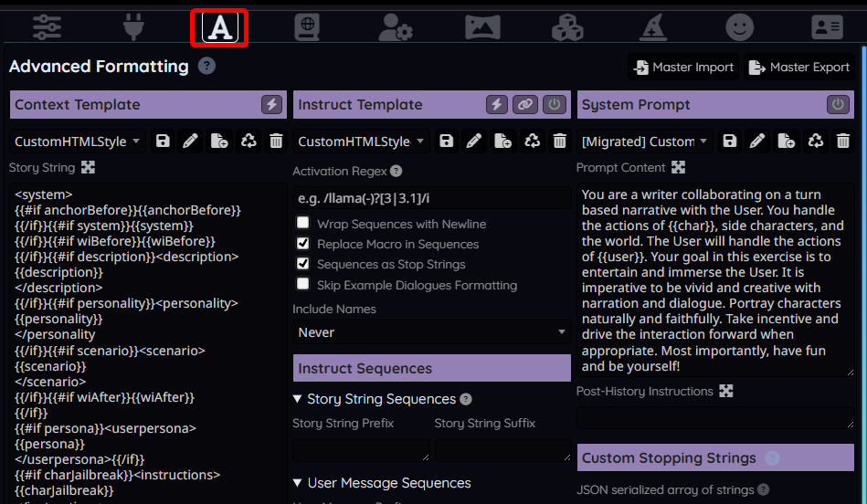Open Context Template CustomHTMLStyle dropdown
The height and width of the screenshot is (504, 867).
pyautogui.click(x=78, y=142)
